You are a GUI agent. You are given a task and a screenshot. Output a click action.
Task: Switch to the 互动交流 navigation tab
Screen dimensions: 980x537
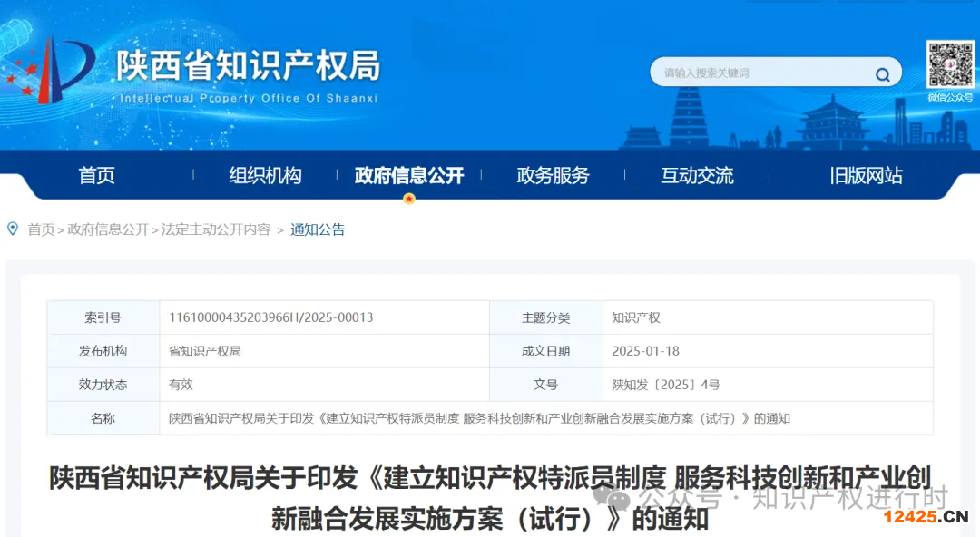[x=697, y=176]
